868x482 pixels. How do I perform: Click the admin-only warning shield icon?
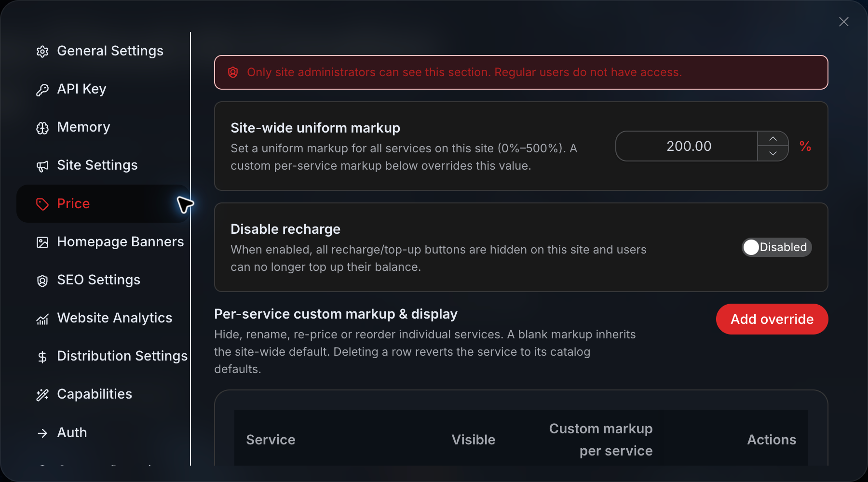[x=233, y=72]
